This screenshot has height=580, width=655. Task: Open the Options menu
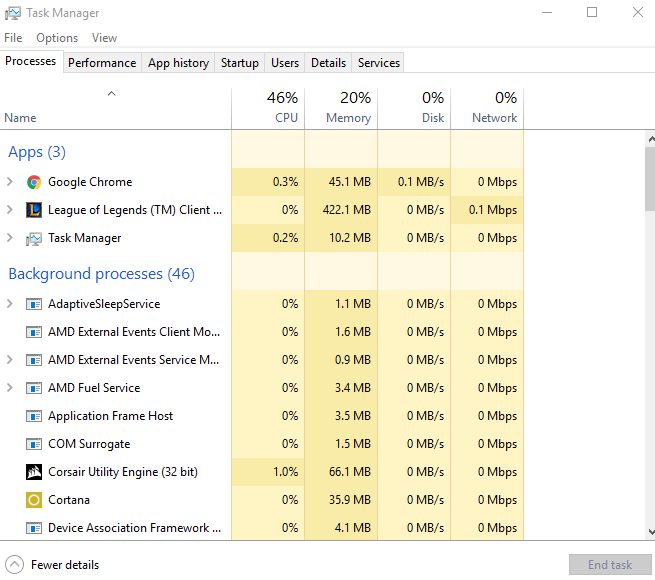[x=57, y=38]
